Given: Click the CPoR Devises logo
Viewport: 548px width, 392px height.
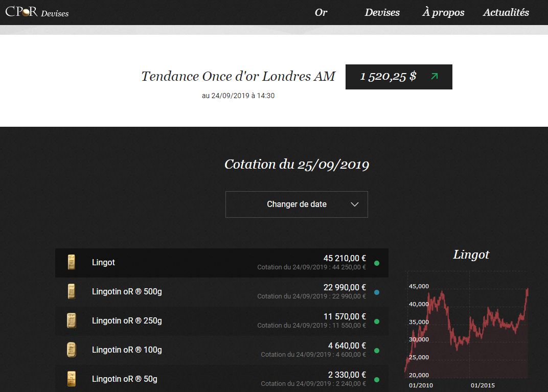Looking at the screenshot, I should (37, 12).
